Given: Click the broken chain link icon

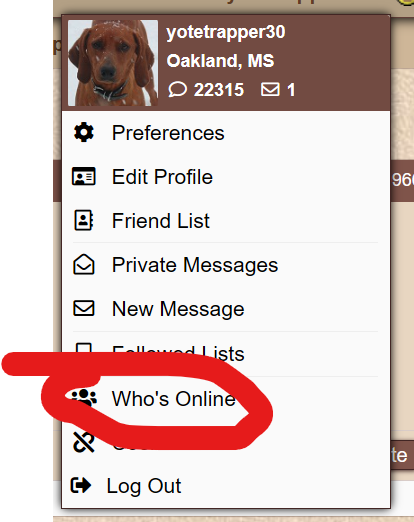Looking at the screenshot, I should click(x=83, y=442).
